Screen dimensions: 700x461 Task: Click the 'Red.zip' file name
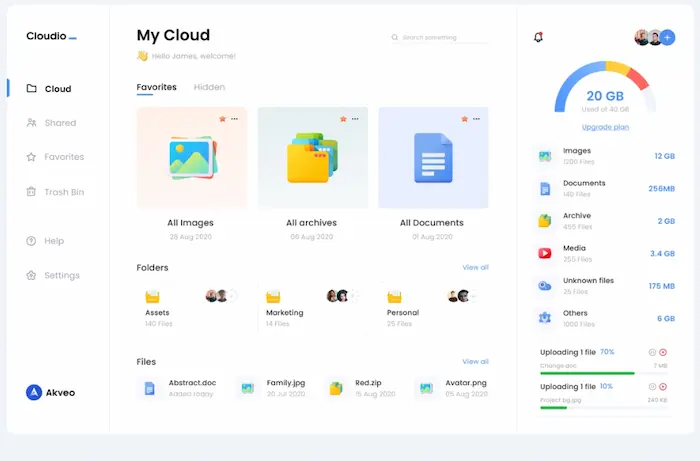tap(368, 383)
